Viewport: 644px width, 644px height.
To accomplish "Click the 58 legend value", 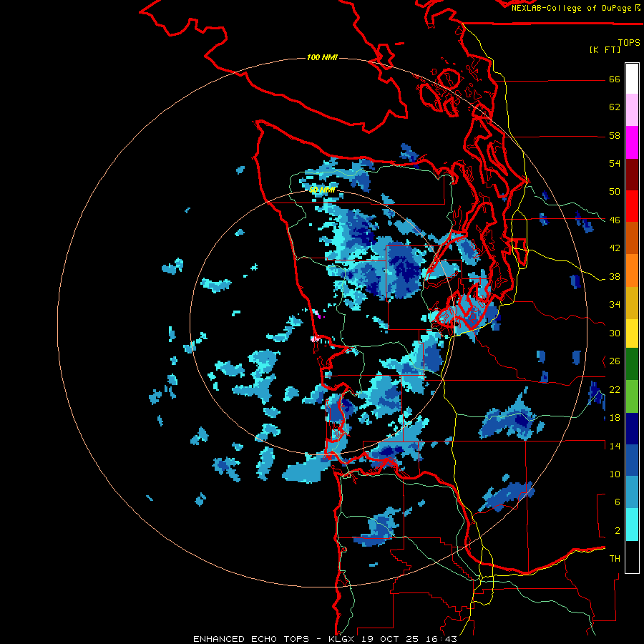I will [x=615, y=135].
